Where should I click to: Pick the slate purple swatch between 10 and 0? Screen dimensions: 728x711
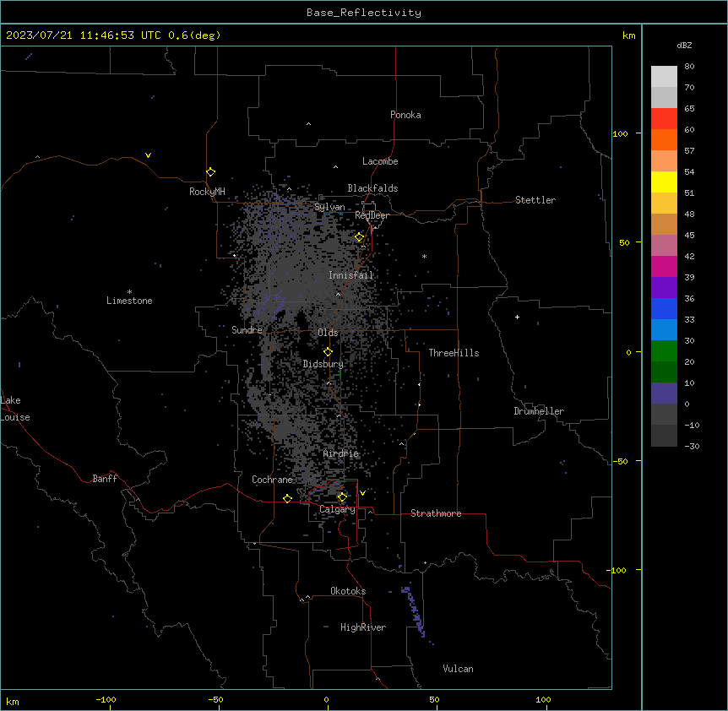click(664, 393)
